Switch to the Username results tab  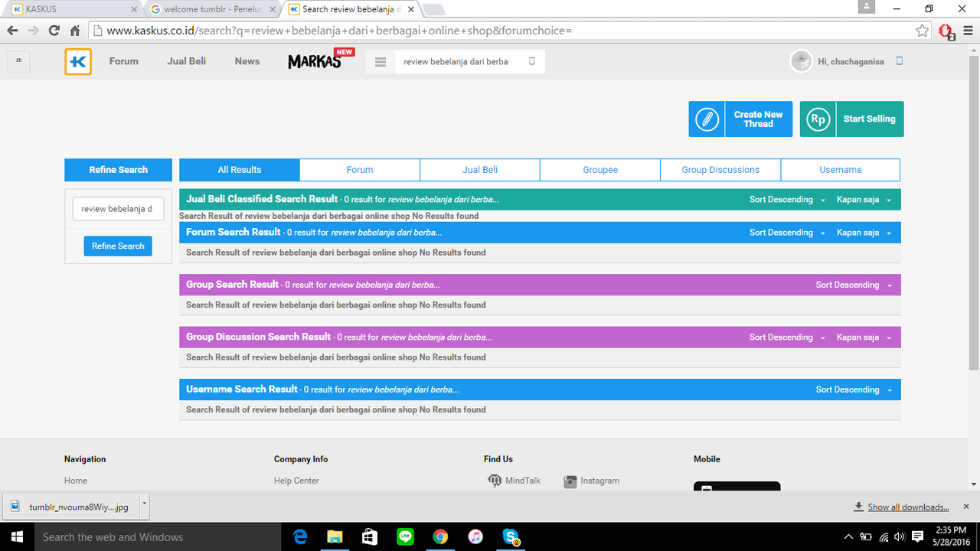pos(841,170)
